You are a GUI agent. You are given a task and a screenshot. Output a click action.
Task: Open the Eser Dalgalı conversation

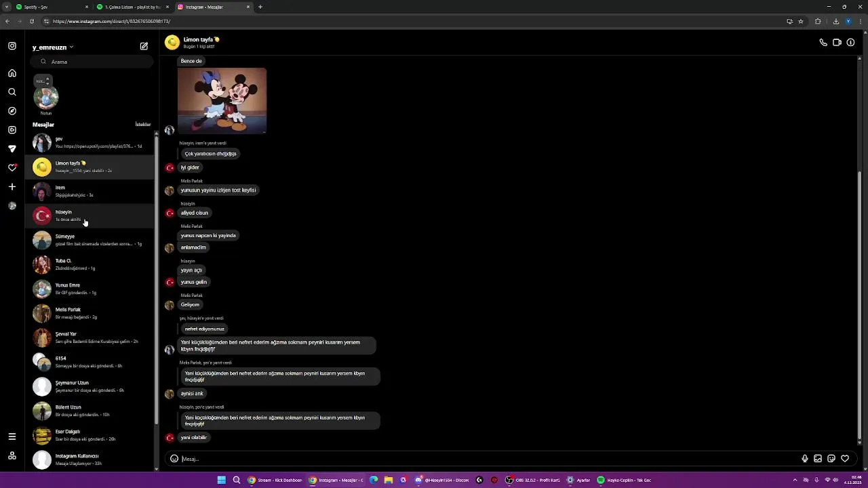[x=91, y=435]
